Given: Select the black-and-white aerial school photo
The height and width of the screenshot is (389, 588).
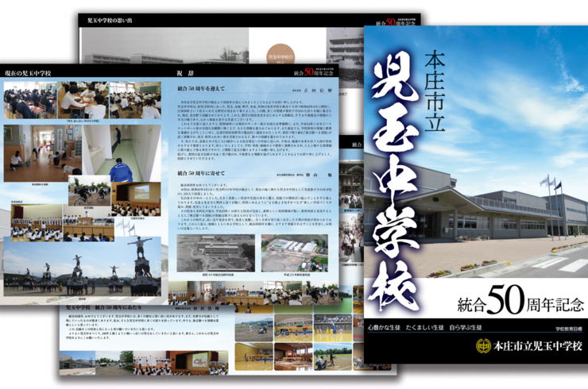Looking at the screenshot, I should tap(215, 253).
